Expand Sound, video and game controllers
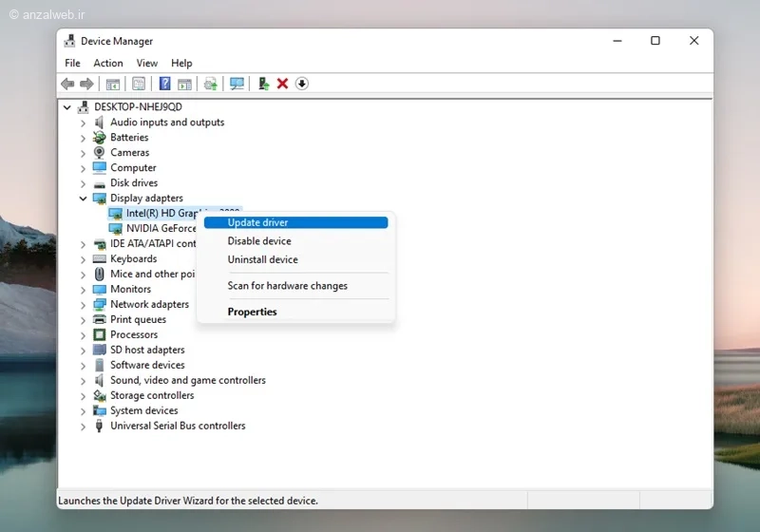Screen dimensions: 760x532 [83, 381]
